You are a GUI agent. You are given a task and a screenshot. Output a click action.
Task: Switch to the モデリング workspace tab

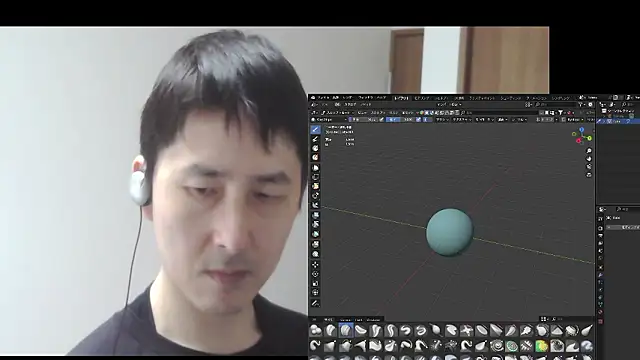422,98
